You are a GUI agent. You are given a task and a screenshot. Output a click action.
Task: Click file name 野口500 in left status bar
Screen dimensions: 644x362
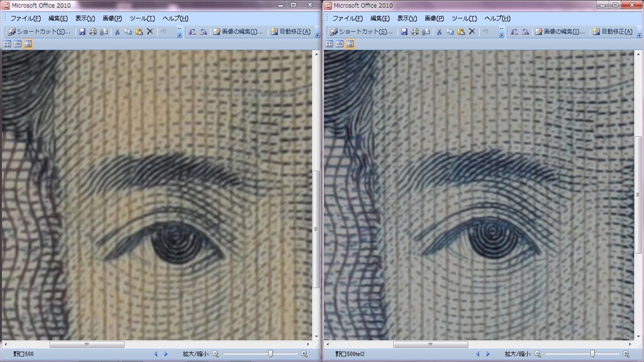pyautogui.click(x=23, y=354)
